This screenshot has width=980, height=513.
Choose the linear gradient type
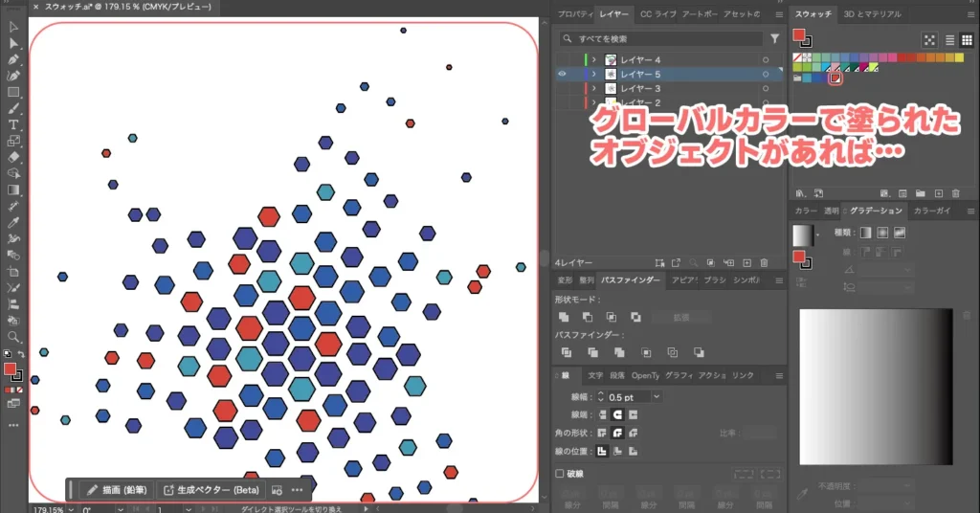click(865, 233)
